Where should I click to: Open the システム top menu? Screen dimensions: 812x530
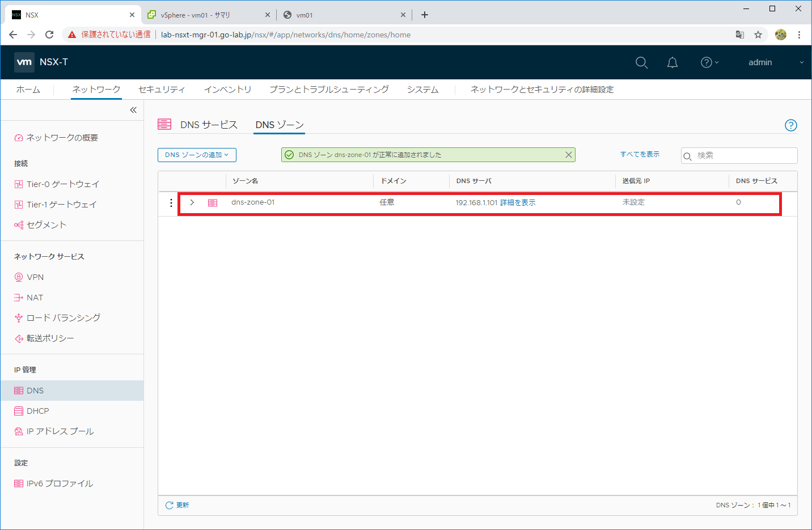[x=422, y=90]
